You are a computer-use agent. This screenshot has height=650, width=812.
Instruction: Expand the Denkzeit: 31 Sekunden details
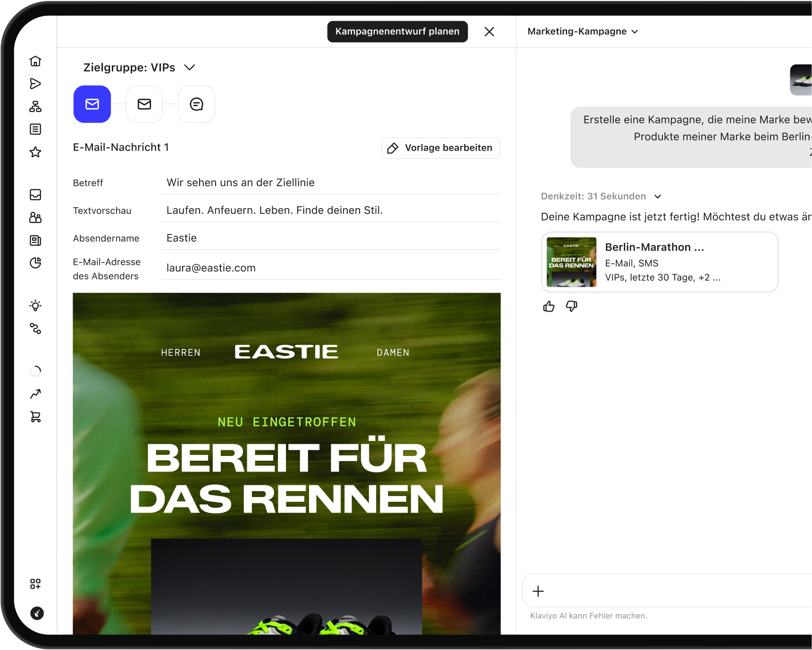click(x=601, y=196)
